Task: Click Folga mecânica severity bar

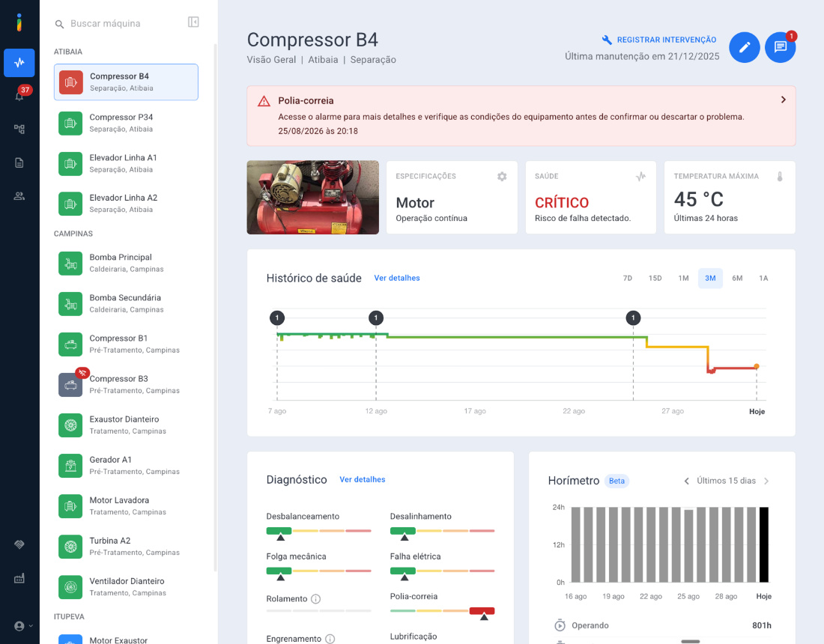Action: tap(318, 572)
